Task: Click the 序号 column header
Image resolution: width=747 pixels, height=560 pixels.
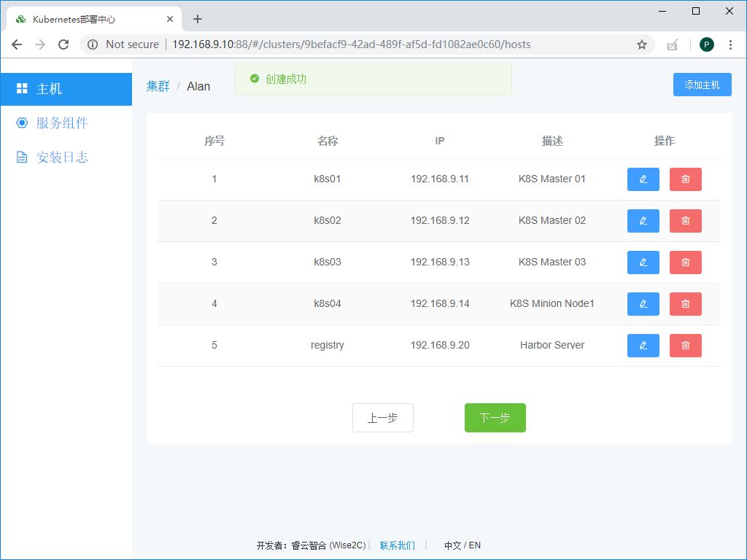Action: click(214, 141)
